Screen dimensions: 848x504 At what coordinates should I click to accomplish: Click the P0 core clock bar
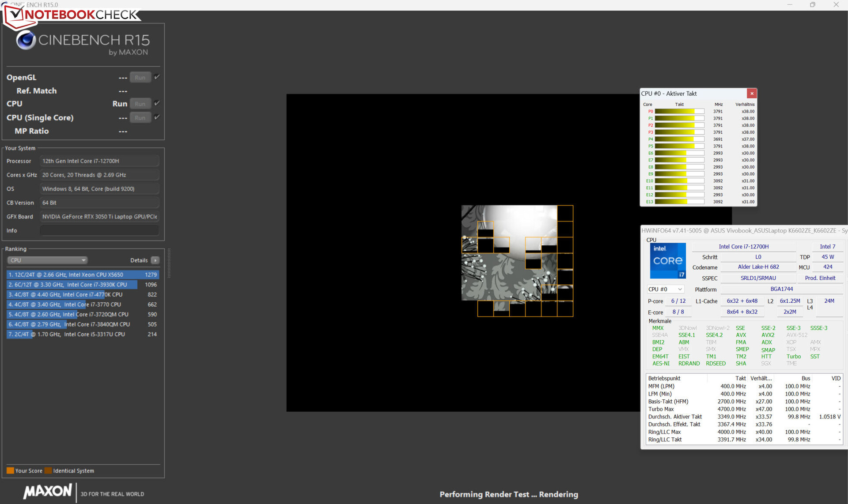click(679, 112)
